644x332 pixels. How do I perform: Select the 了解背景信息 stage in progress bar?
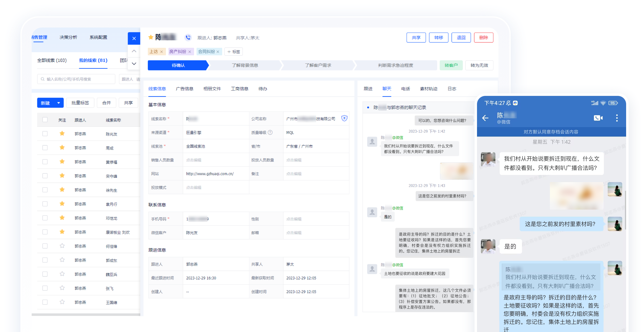245,65
